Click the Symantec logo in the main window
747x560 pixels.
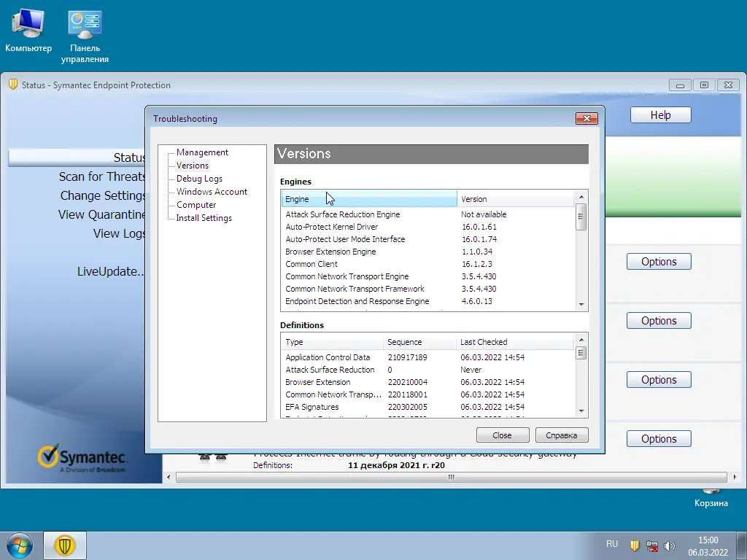(x=82, y=458)
